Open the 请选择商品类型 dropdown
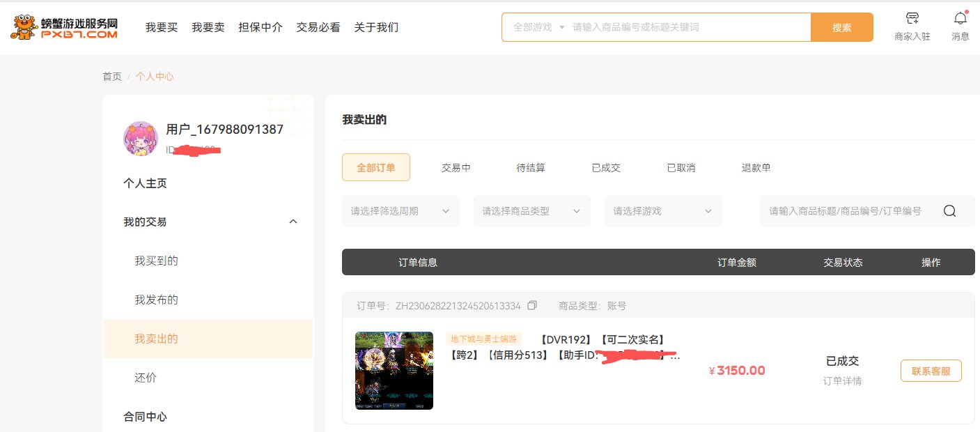Screen dimensions: 980x432 tap(531, 211)
